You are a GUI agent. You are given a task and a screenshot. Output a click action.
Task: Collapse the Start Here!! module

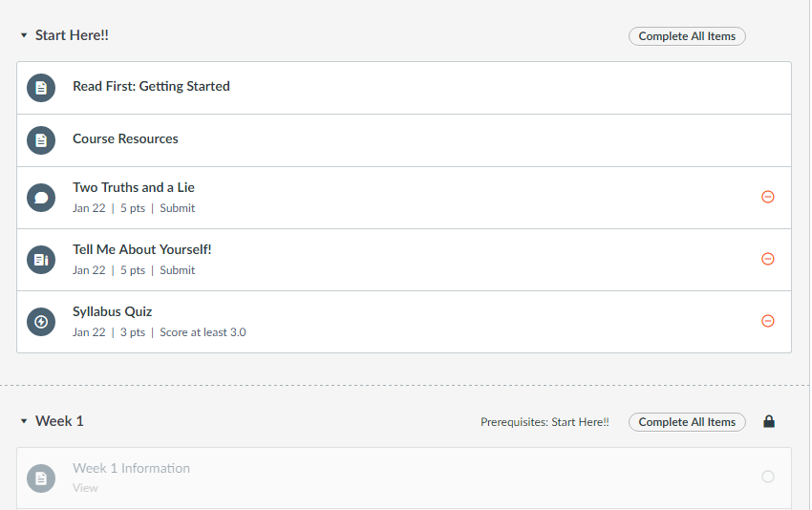click(24, 35)
